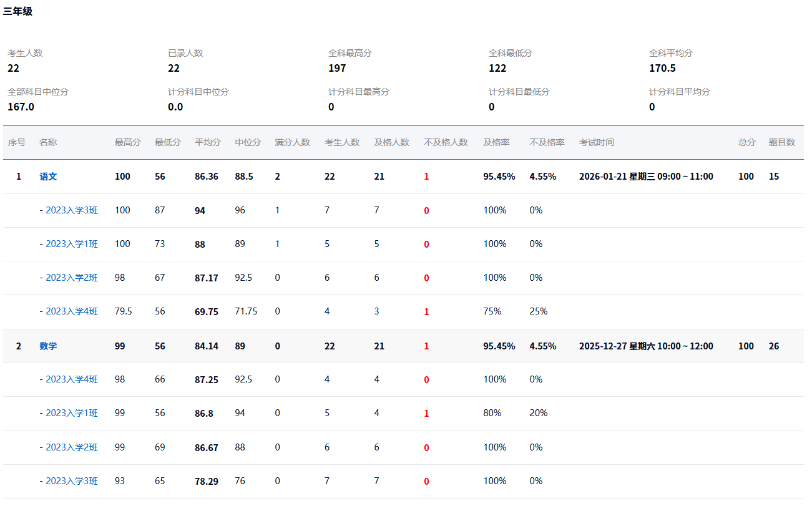The height and width of the screenshot is (506, 812).
Task: Click the 数学 exam time 2025-12-27 cell
Action: click(646, 346)
